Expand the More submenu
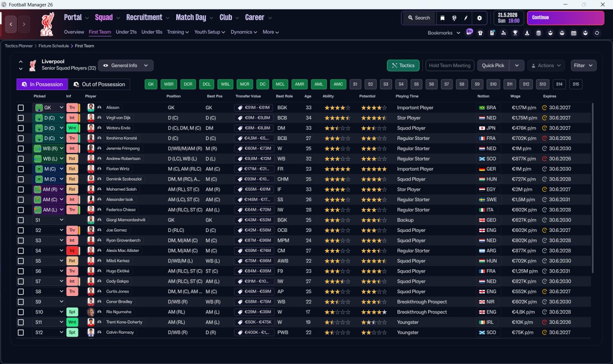Image resolution: width=613 pixels, height=364 pixels. [x=271, y=32]
